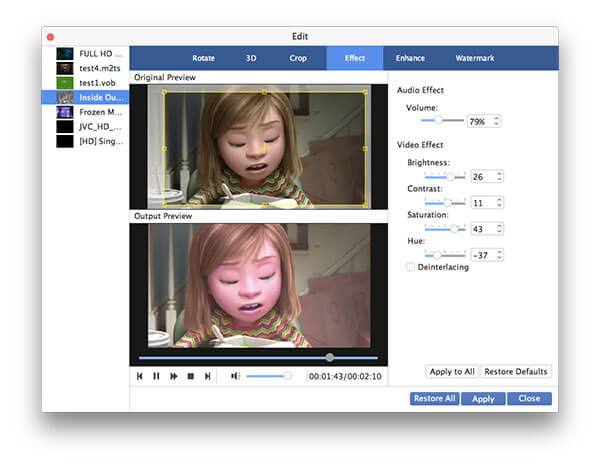
Task: Click the video timeline progress knob
Action: click(330, 357)
